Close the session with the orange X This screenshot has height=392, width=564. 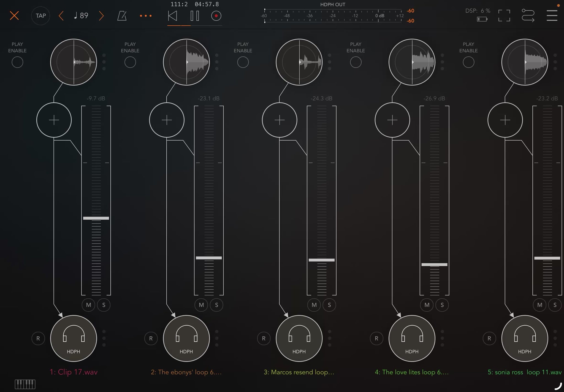pos(14,15)
